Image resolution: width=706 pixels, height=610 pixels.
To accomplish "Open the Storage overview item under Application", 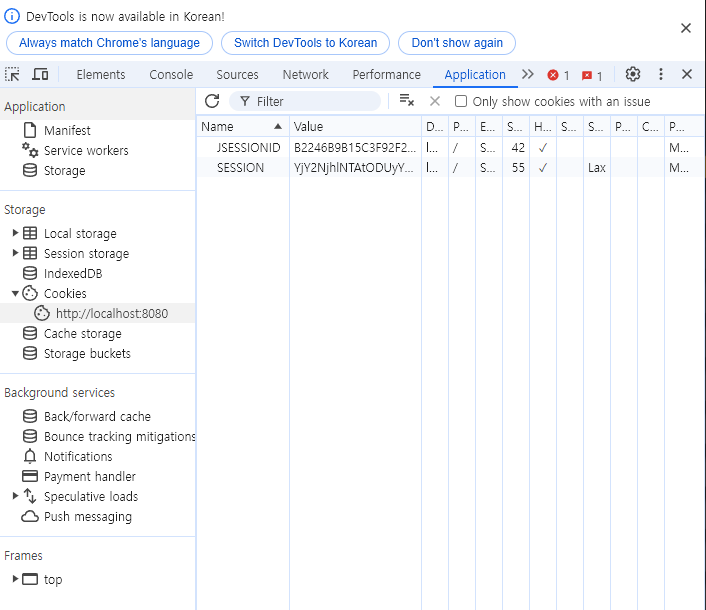I will click(64, 171).
